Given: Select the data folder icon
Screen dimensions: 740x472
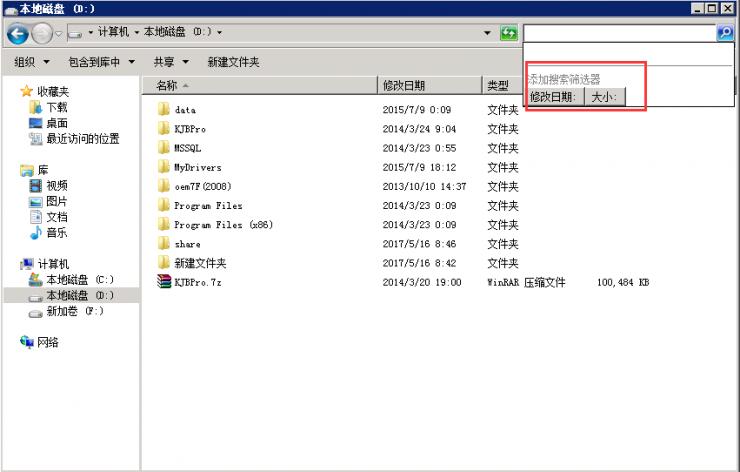Looking at the screenshot, I should pyautogui.click(x=164, y=109).
